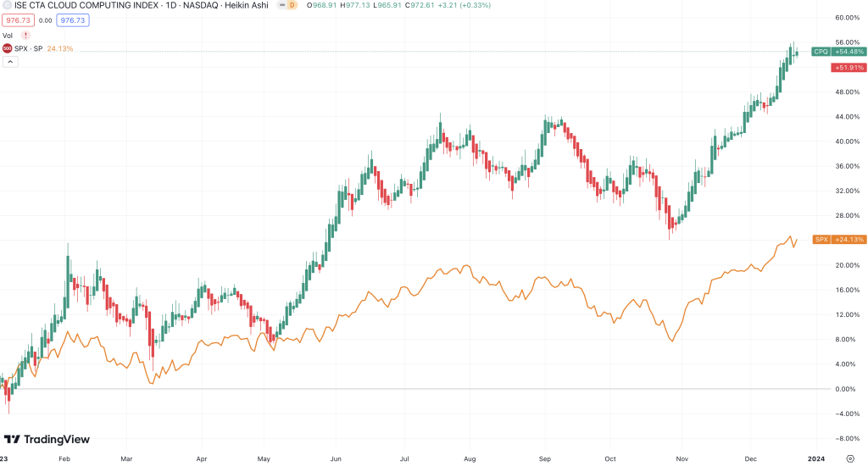Collapse the indicator legend with the chevron button
This screenshot has height=466, width=868.
pyautogui.click(x=10, y=62)
